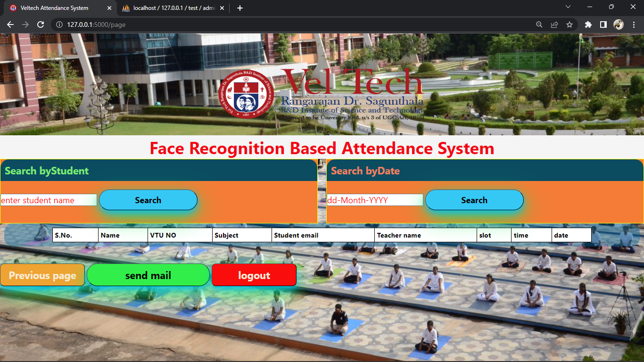Open a new browser tab
Viewport: 644px width, 362px height.
[x=239, y=8]
